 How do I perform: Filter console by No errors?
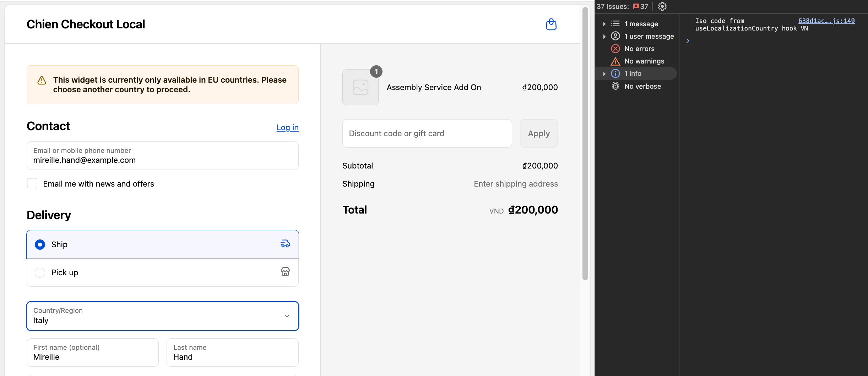(639, 49)
